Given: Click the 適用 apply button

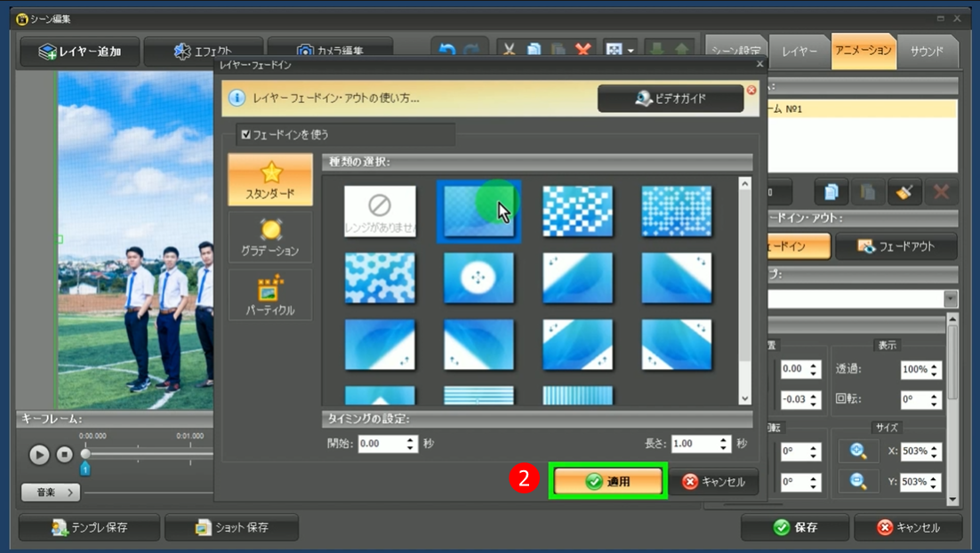Looking at the screenshot, I should pyautogui.click(x=608, y=481).
